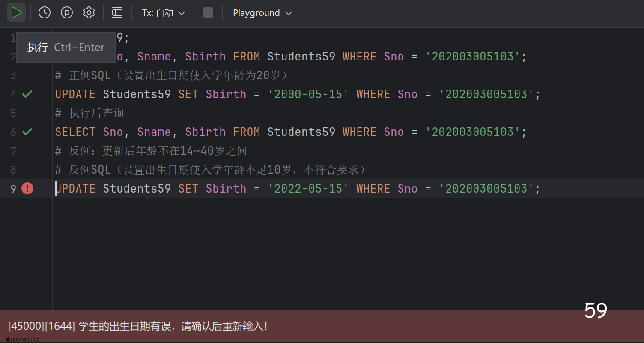Place cursor on the '2022-05-15' date string
This screenshot has width=644, height=343.
pyautogui.click(x=308, y=189)
